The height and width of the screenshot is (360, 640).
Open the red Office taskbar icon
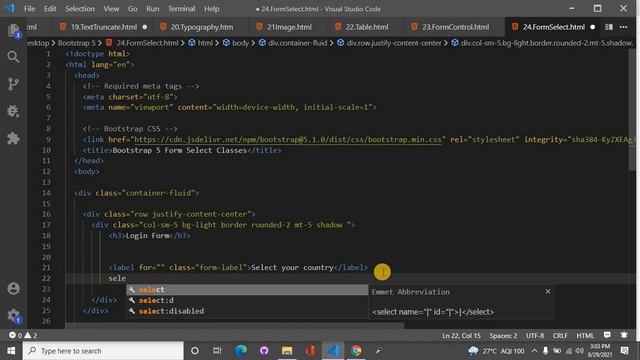click(310, 351)
